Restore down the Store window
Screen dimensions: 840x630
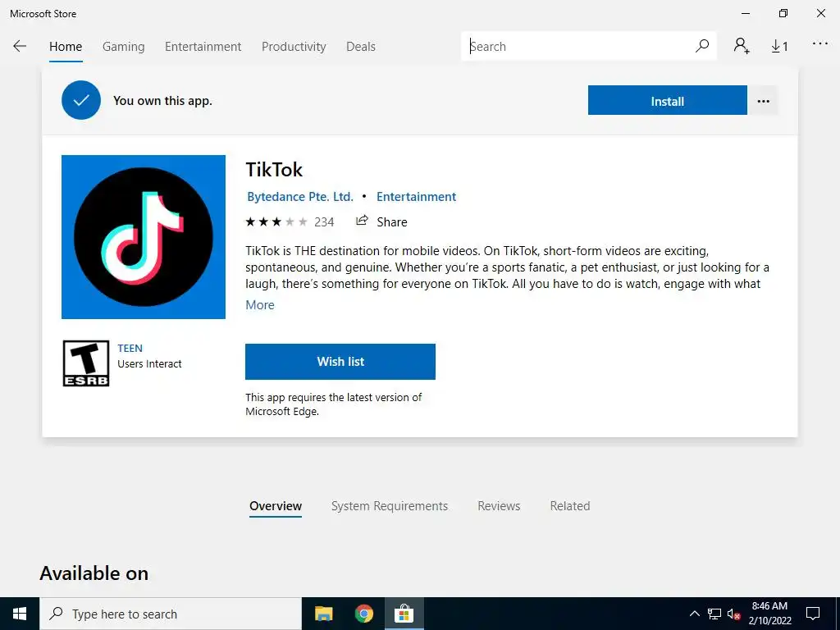(783, 13)
